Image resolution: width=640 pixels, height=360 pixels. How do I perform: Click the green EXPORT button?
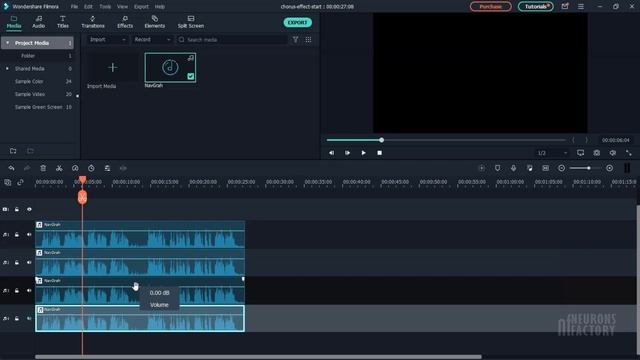[x=298, y=22]
